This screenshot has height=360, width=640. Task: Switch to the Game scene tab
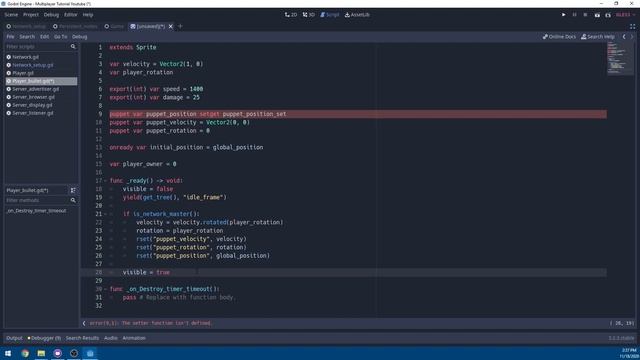click(114, 26)
